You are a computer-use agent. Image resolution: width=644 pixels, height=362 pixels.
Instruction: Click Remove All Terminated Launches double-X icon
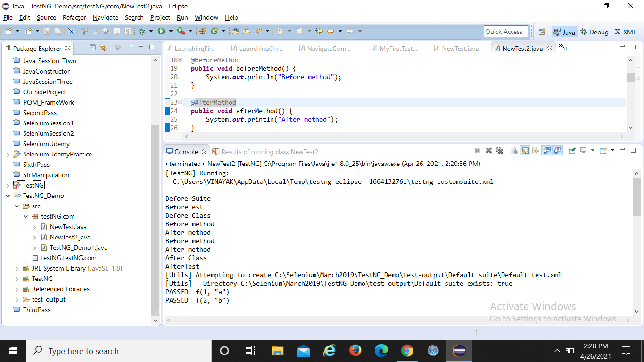click(499, 151)
